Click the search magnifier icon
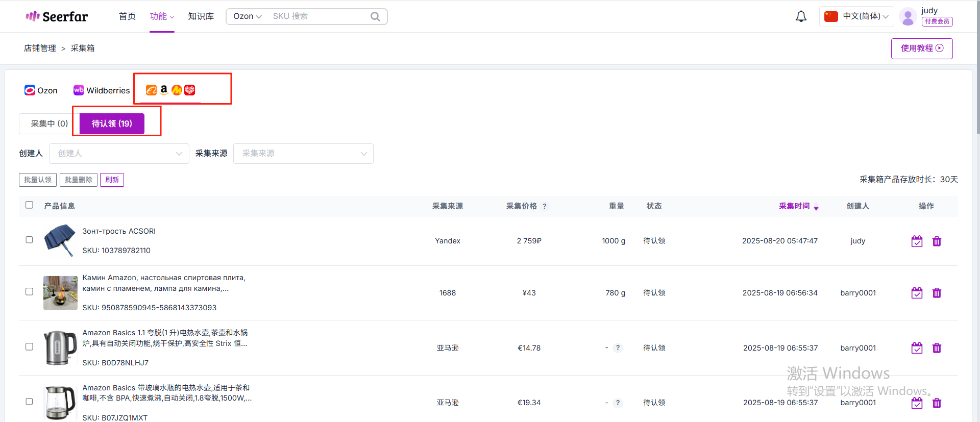Viewport: 980px width, 422px height. point(375,16)
